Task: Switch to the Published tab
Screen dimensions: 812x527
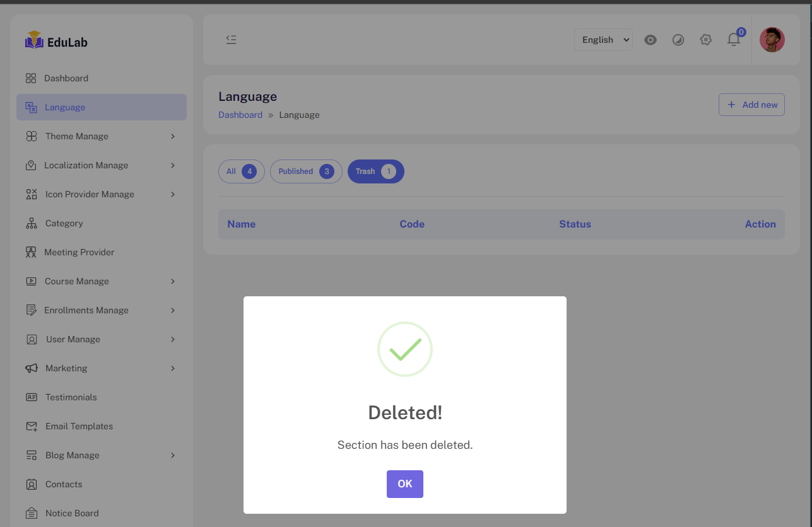Action: point(306,171)
